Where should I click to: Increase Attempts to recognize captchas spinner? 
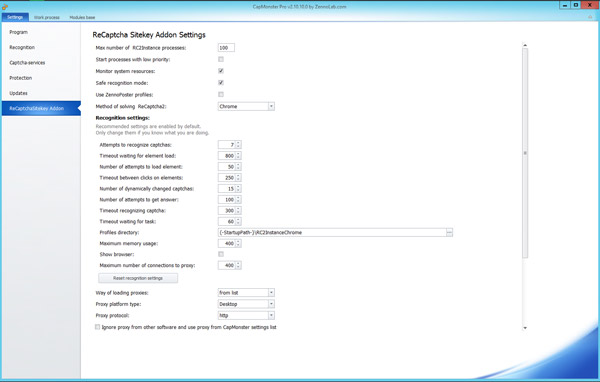click(238, 143)
